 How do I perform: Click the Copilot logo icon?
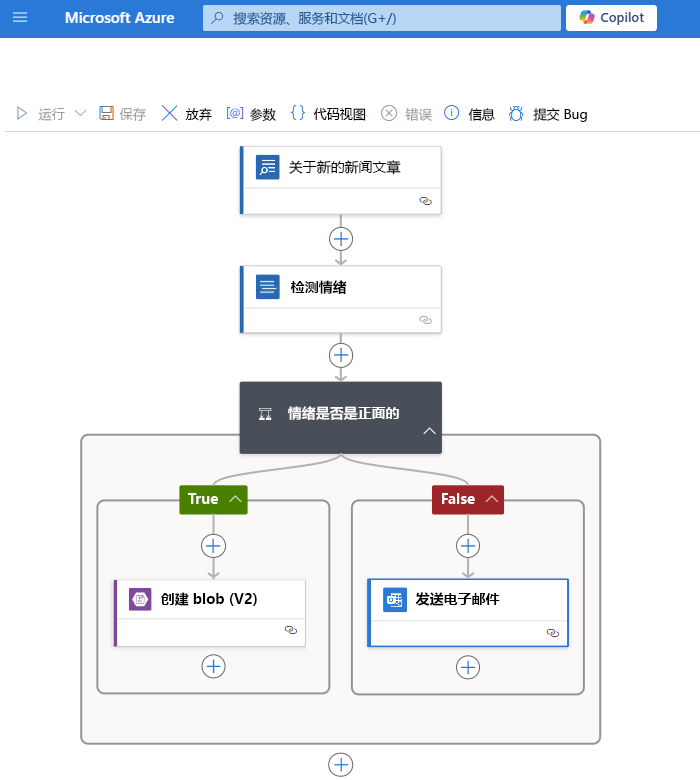587,17
